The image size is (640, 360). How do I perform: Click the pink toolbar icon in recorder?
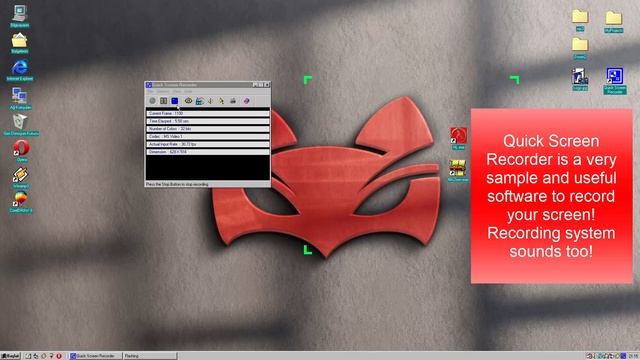pyautogui.click(x=247, y=101)
